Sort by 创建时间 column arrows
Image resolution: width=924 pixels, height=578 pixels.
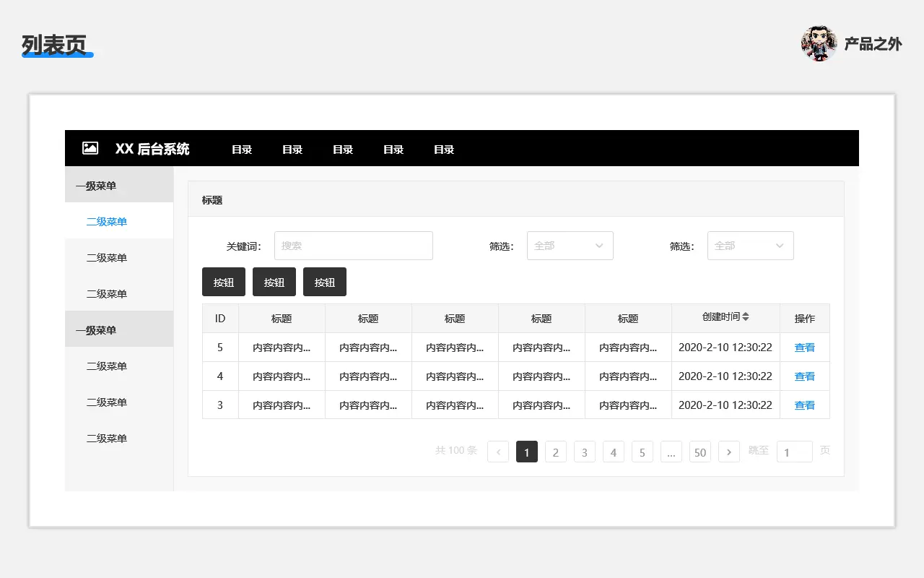point(746,317)
